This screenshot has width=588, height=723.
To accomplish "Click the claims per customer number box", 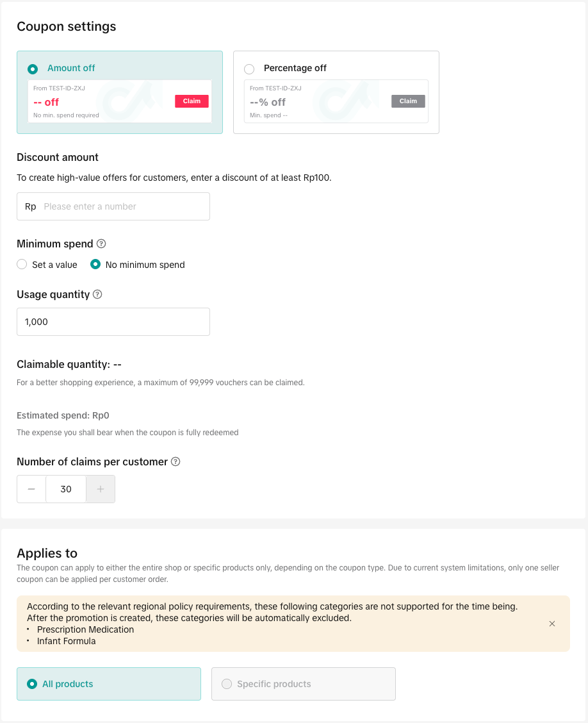I will pos(66,489).
